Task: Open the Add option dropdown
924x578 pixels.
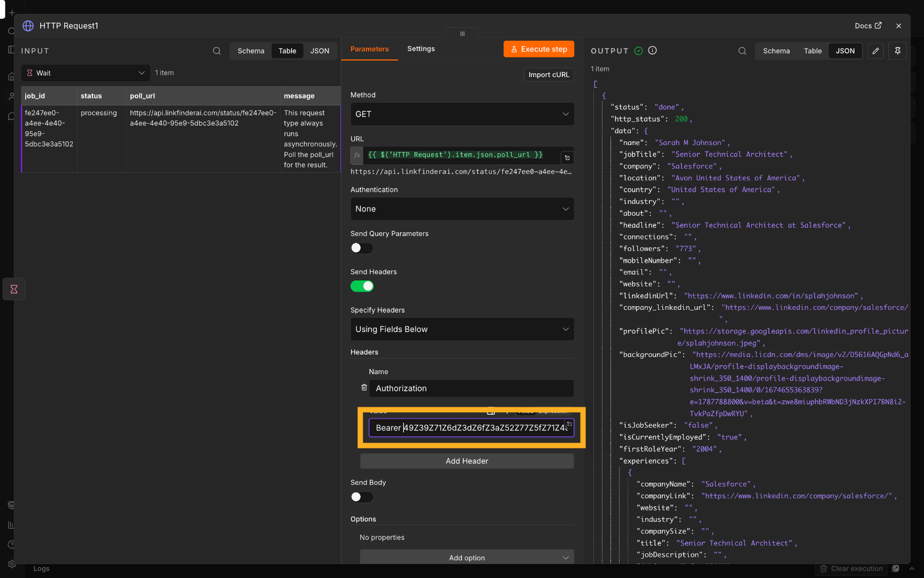Action: pos(467,557)
